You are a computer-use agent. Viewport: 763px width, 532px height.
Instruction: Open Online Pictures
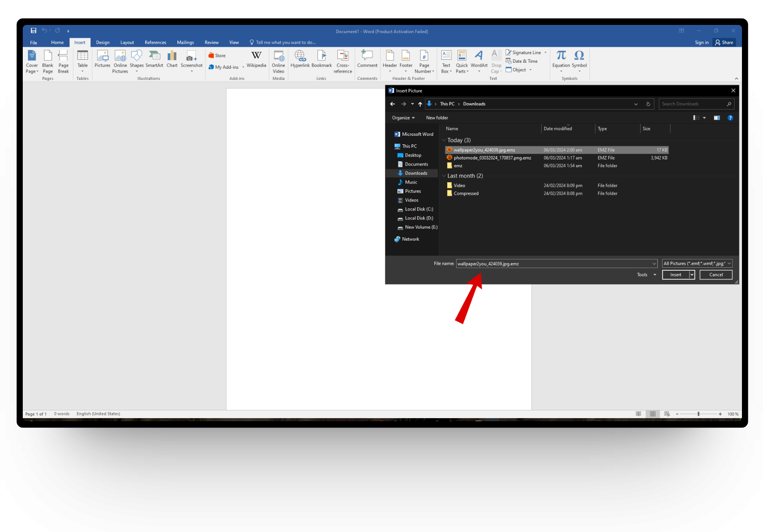(x=120, y=62)
